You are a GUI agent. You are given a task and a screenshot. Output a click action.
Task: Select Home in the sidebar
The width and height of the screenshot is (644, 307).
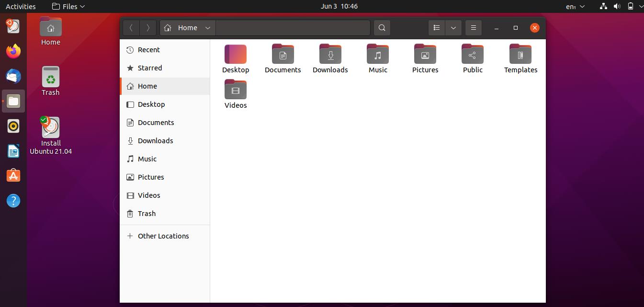pos(165,86)
